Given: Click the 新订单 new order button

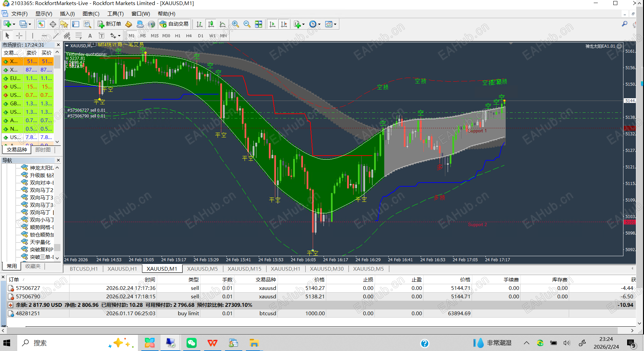Looking at the screenshot, I should (x=109, y=24).
